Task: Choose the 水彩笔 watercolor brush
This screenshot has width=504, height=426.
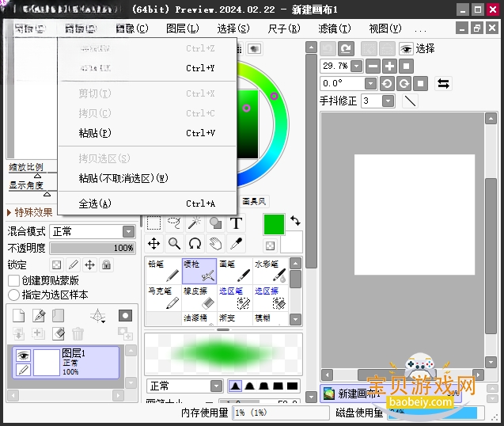Action: 270,272
